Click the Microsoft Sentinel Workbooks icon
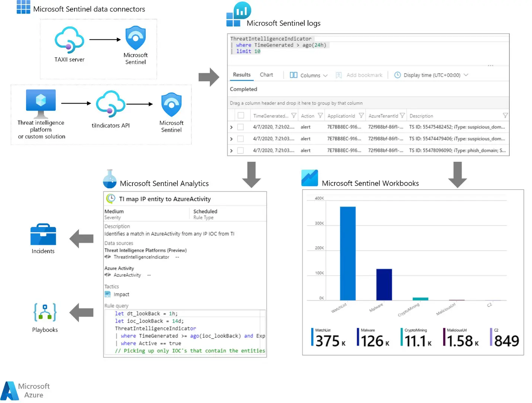The height and width of the screenshot is (403, 532). (x=310, y=178)
